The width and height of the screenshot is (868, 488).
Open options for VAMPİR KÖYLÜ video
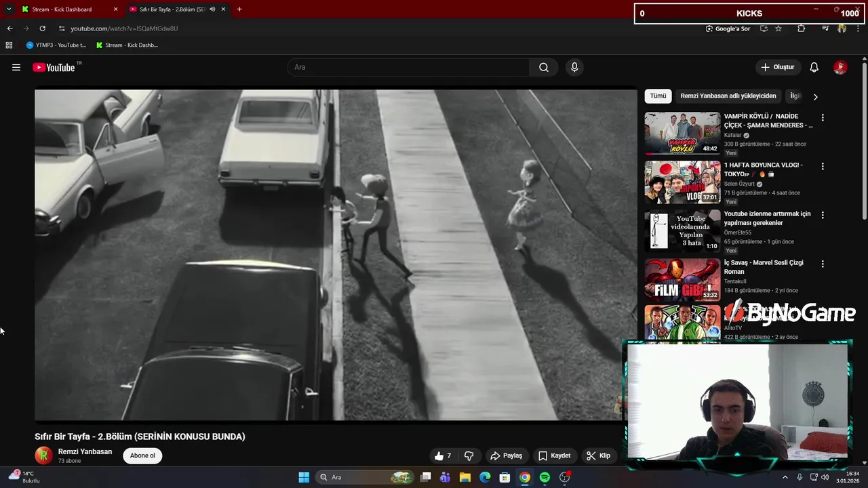(823, 117)
